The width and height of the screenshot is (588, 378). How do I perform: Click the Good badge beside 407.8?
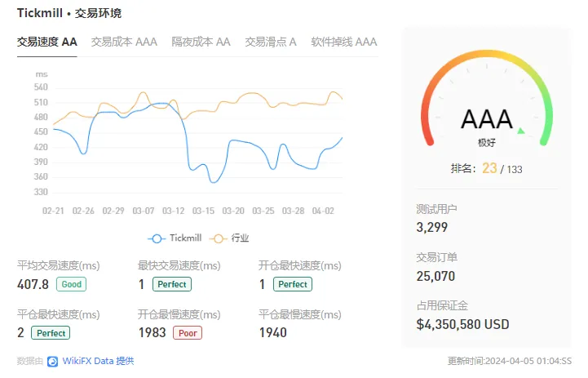(x=71, y=284)
